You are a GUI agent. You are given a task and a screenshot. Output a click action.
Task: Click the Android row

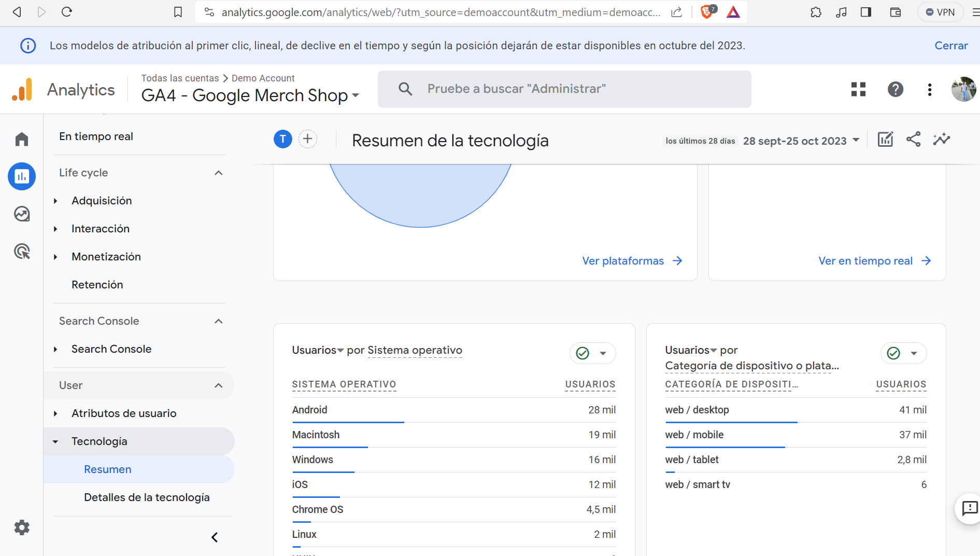click(453, 410)
